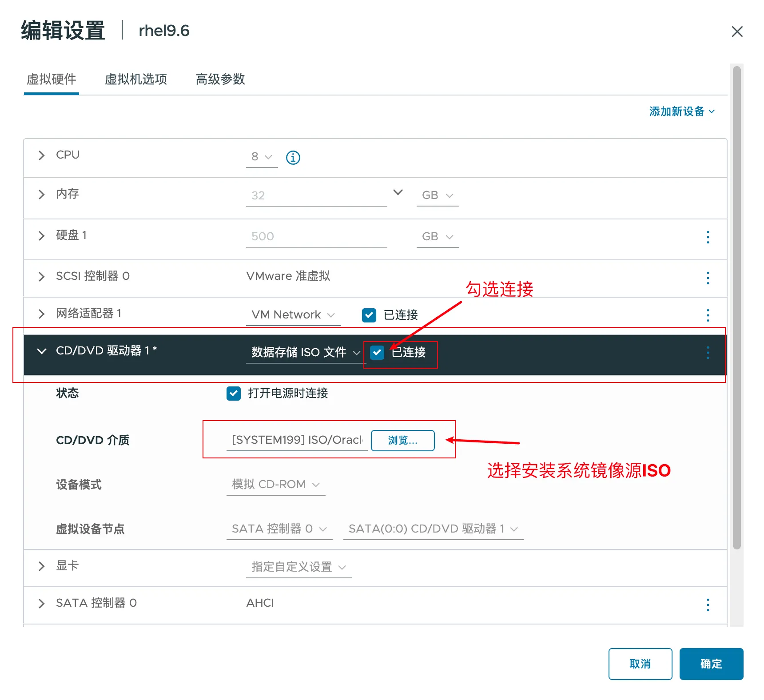Uncheck 已连接 for the network adapter
Screen dimensions: 764x700
tap(369, 315)
